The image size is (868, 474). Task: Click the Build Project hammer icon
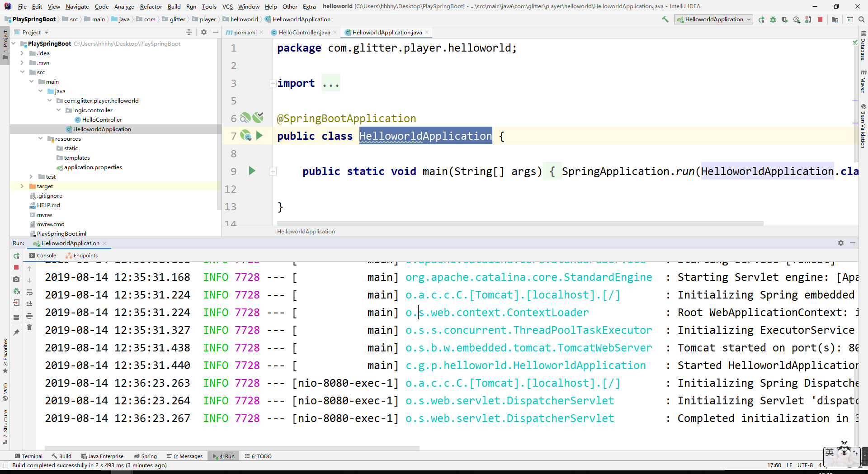coord(665,19)
